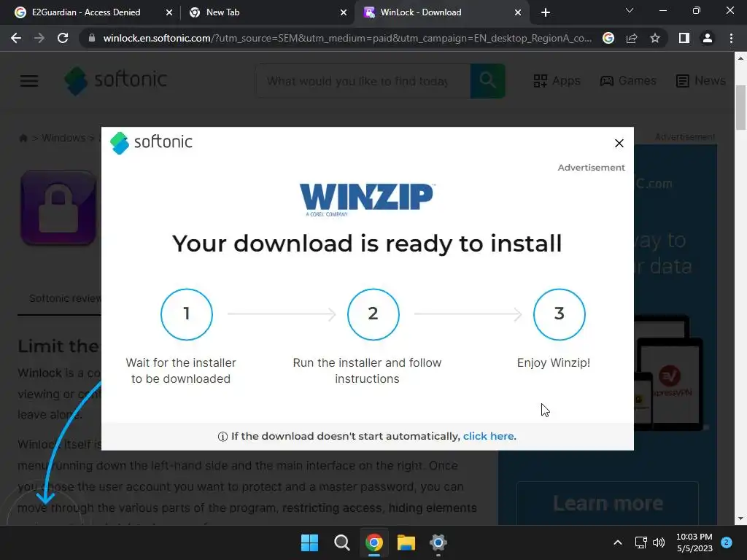Click the volume tray icon
Screen dimensions: 747x560
[659, 542]
